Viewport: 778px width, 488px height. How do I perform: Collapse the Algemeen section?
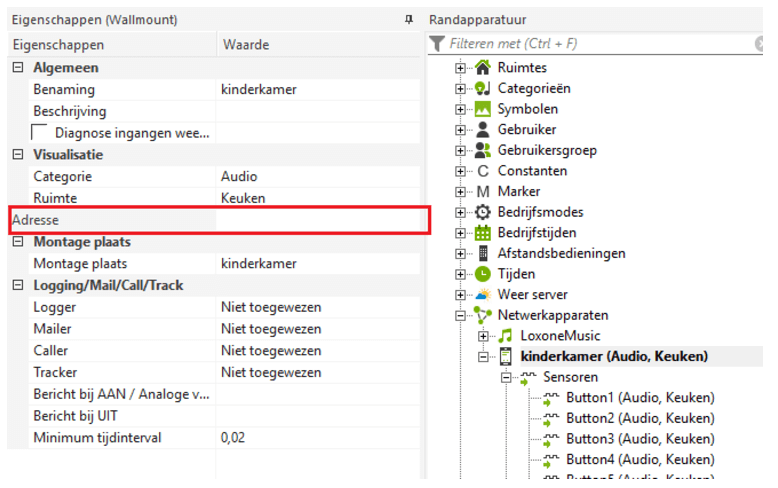pos(17,68)
